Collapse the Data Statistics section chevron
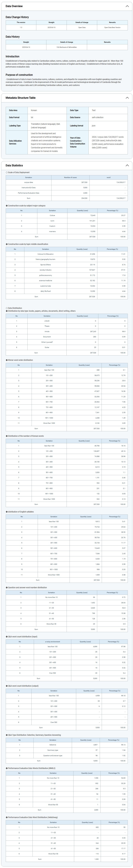133x868 pixels. click(127, 165)
